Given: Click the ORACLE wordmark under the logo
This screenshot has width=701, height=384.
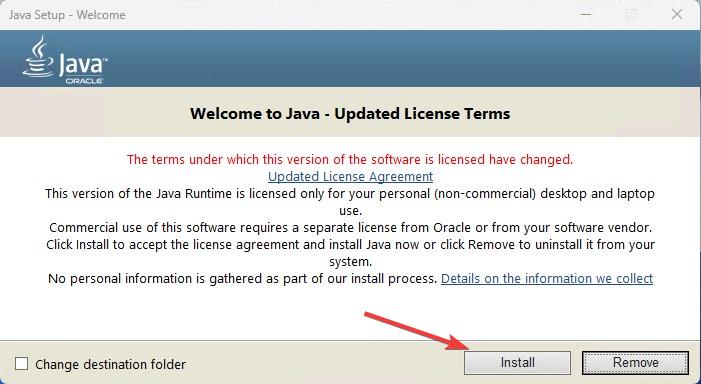Looking at the screenshot, I should pos(84,81).
